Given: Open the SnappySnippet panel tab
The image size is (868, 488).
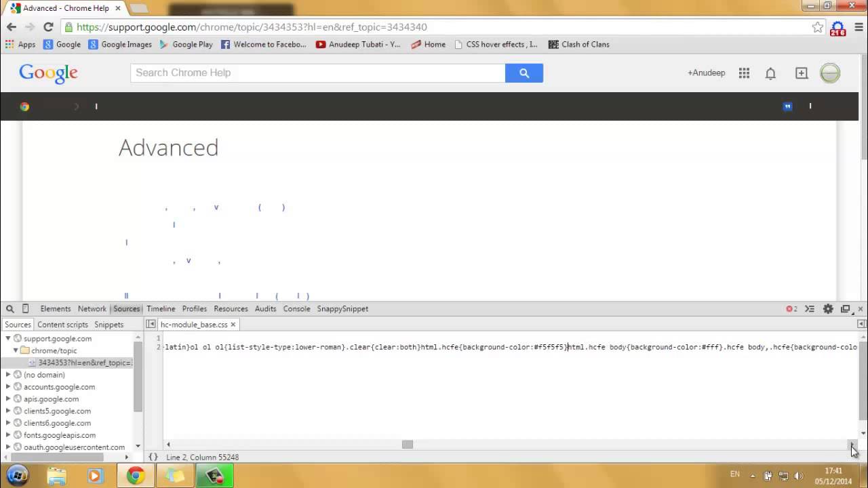Looking at the screenshot, I should 342,309.
